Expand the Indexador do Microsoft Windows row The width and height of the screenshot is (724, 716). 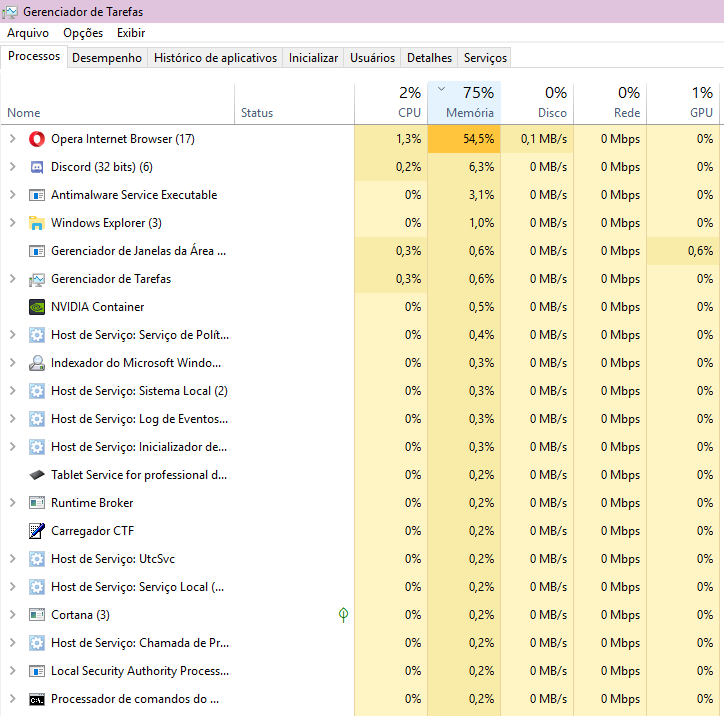(13, 363)
